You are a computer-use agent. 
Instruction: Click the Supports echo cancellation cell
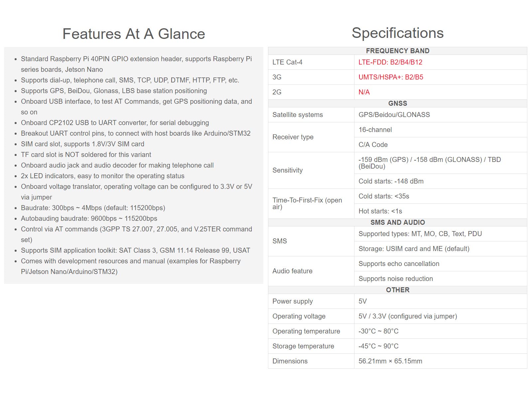(x=441, y=264)
